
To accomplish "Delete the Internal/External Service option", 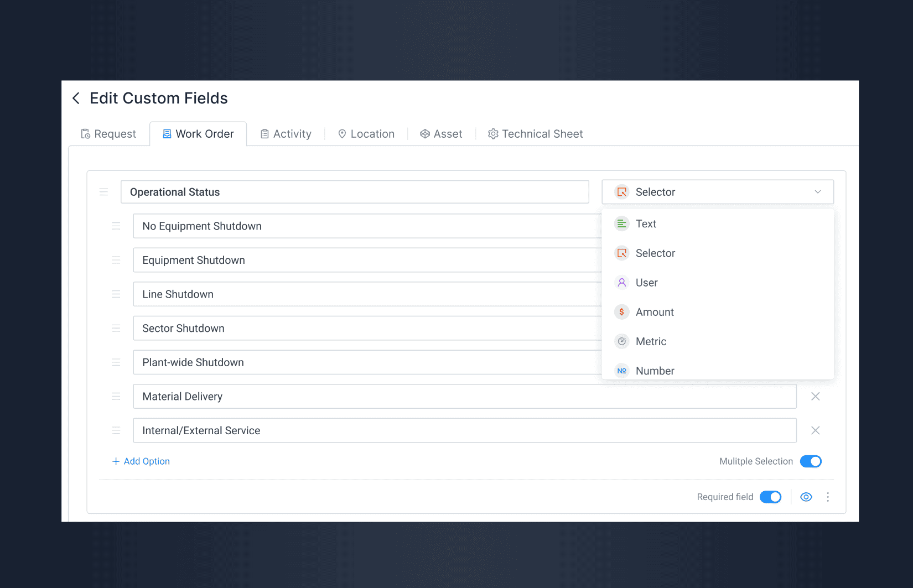I will click(815, 430).
